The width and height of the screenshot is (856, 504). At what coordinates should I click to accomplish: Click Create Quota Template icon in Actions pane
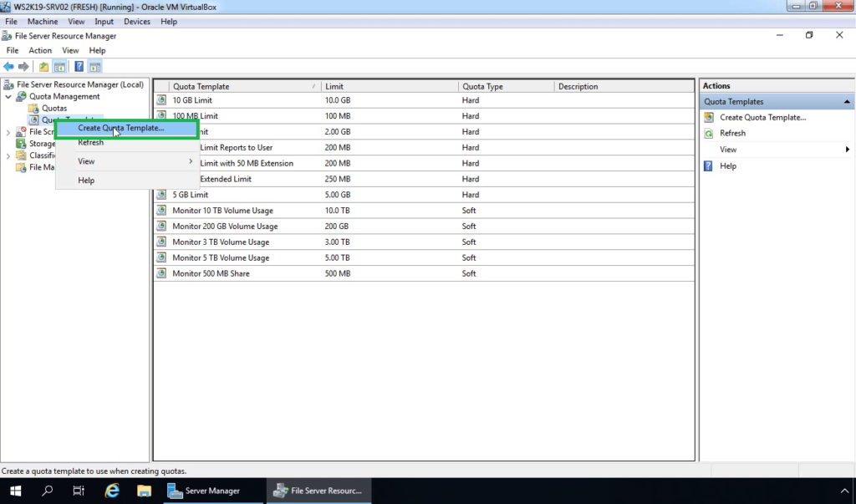pyautogui.click(x=709, y=117)
